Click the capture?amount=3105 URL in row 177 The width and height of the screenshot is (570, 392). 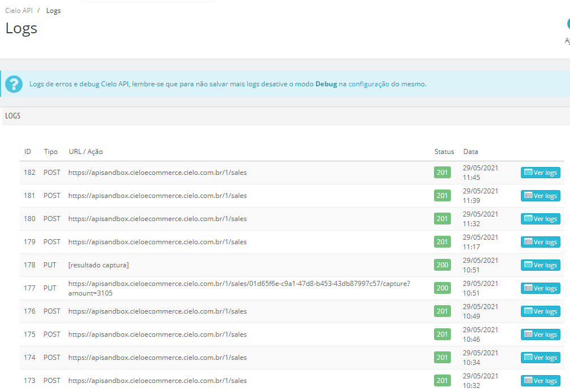[239, 288]
